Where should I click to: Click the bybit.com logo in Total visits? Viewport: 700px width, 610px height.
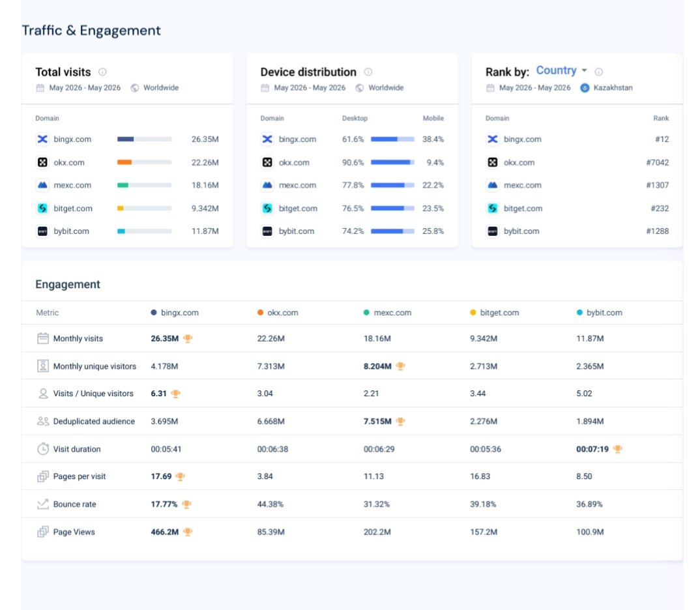42,231
